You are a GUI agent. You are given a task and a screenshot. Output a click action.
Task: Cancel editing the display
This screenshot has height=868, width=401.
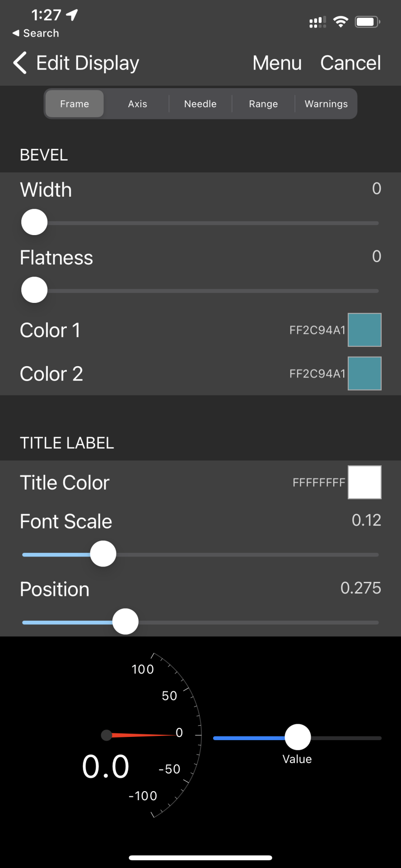tap(350, 63)
